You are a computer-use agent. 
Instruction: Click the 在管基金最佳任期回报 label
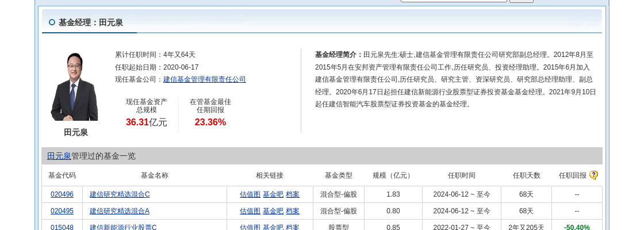click(210, 106)
